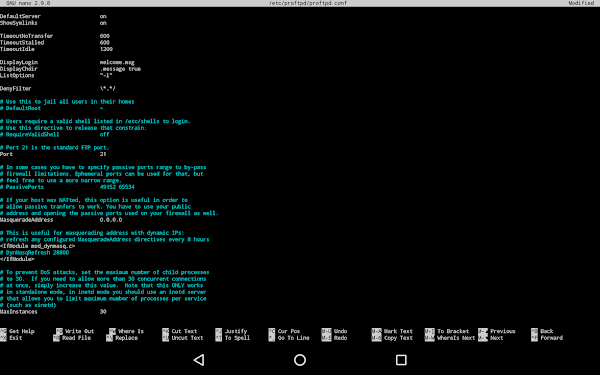Tap the Android Back navigation triangle
Viewport: 600px width, 375px height.
(x=199, y=360)
